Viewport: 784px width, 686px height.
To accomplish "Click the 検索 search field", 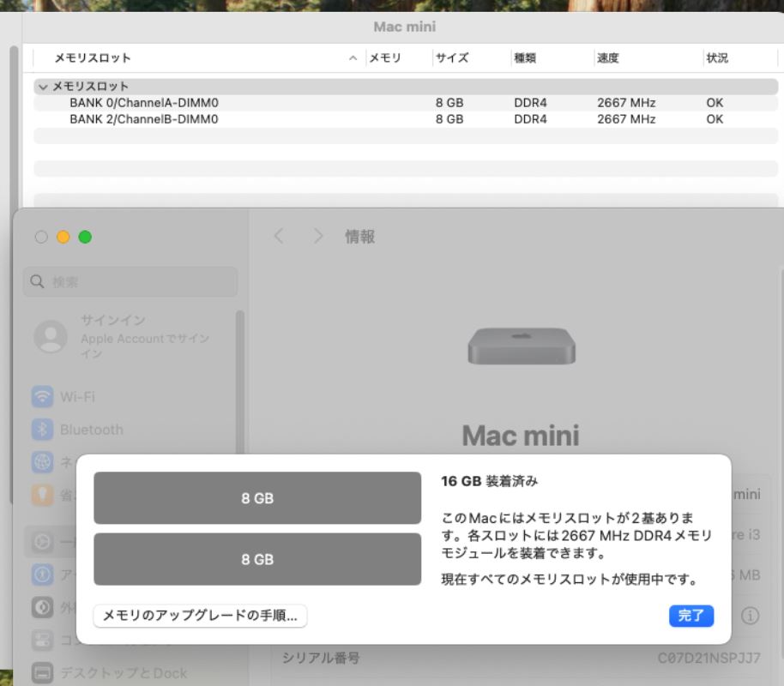I will 130,282.
